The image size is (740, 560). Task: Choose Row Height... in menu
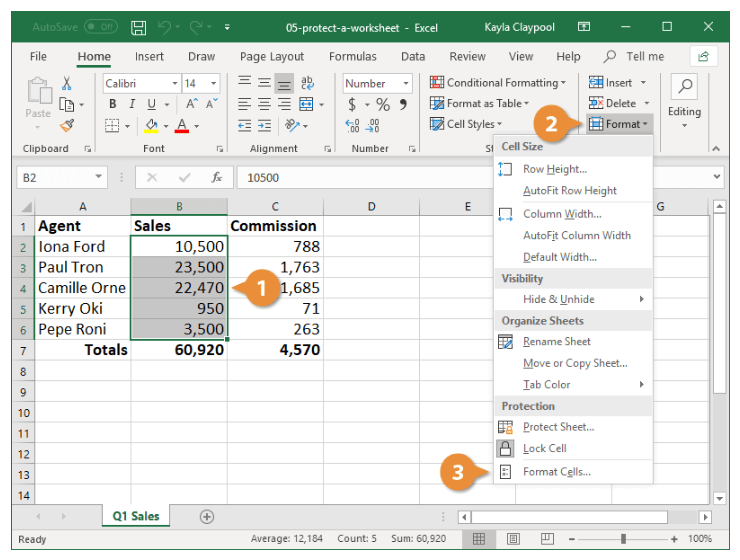coord(573,169)
